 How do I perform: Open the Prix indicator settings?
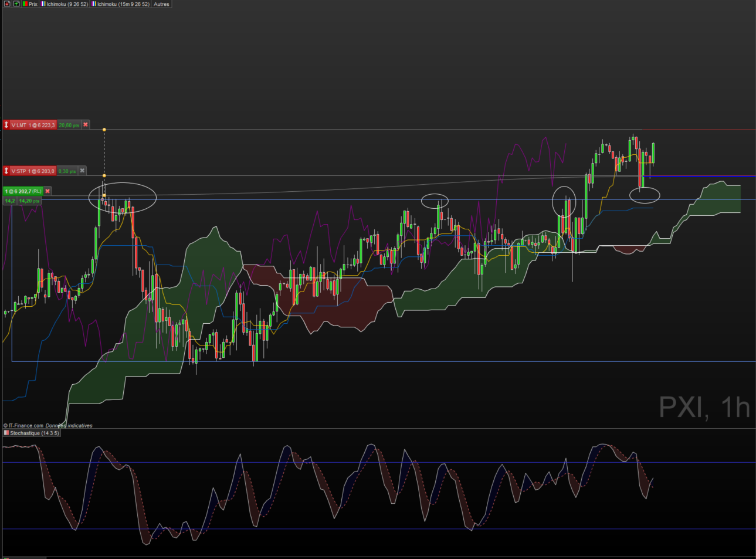click(30, 4)
